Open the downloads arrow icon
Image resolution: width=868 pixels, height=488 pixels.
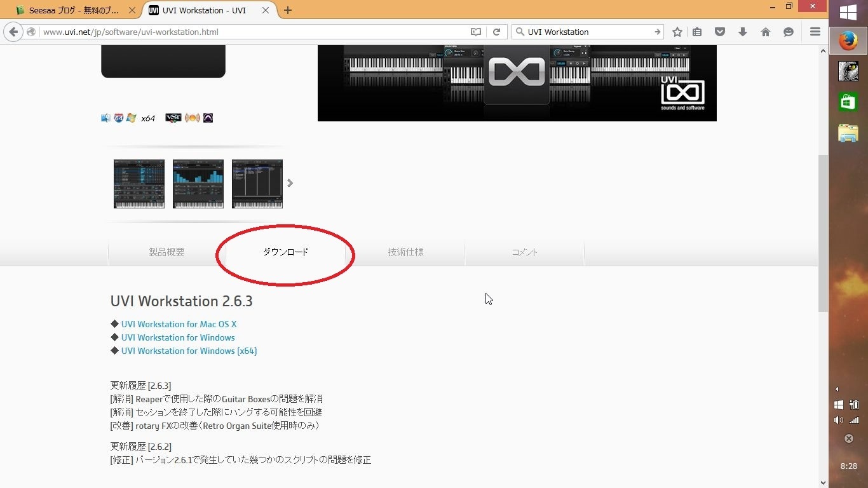click(743, 32)
